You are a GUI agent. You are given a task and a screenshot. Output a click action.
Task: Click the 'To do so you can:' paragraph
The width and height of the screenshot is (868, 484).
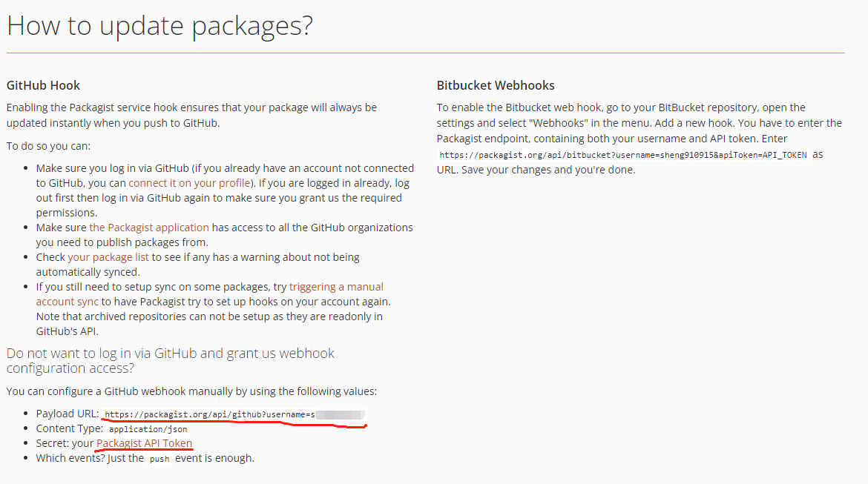point(48,146)
